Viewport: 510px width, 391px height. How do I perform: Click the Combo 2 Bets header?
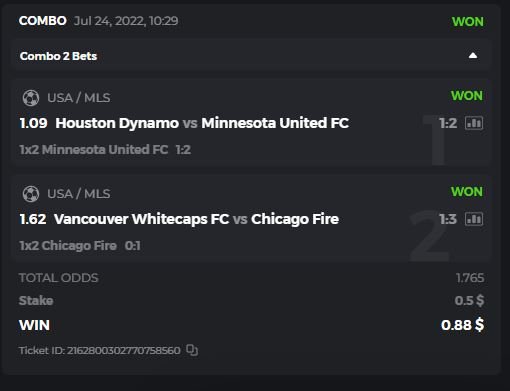coord(58,56)
